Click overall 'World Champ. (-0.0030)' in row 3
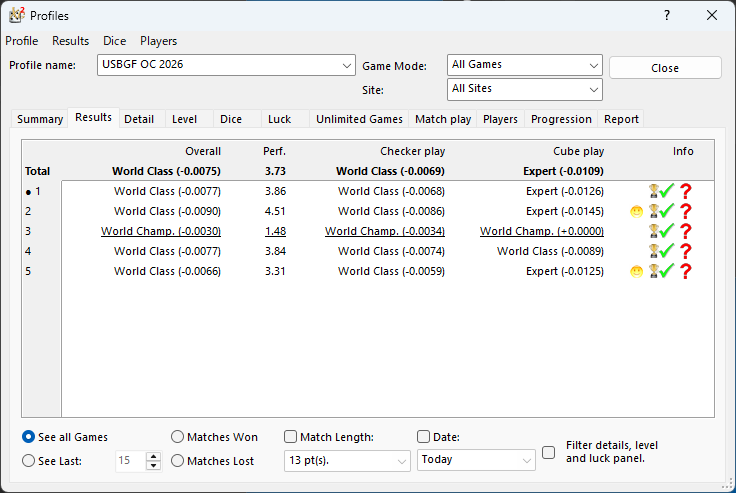Image resolution: width=736 pixels, height=493 pixels. pos(161,231)
